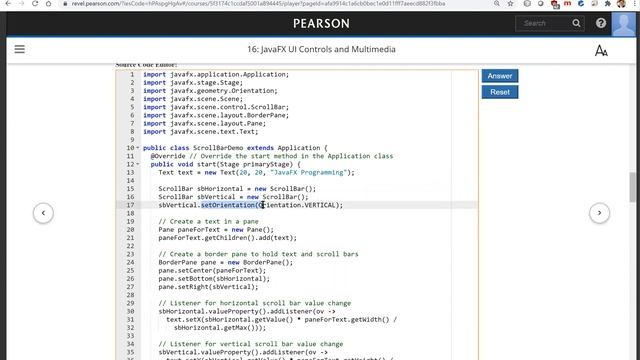This screenshot has width=640, height=360.
Task: Go to the next page arrow
Action: tap(599, 213)
